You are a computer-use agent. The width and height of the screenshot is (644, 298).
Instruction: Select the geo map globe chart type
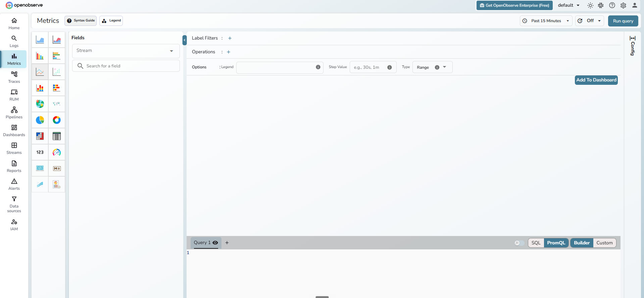click(40, 104)
